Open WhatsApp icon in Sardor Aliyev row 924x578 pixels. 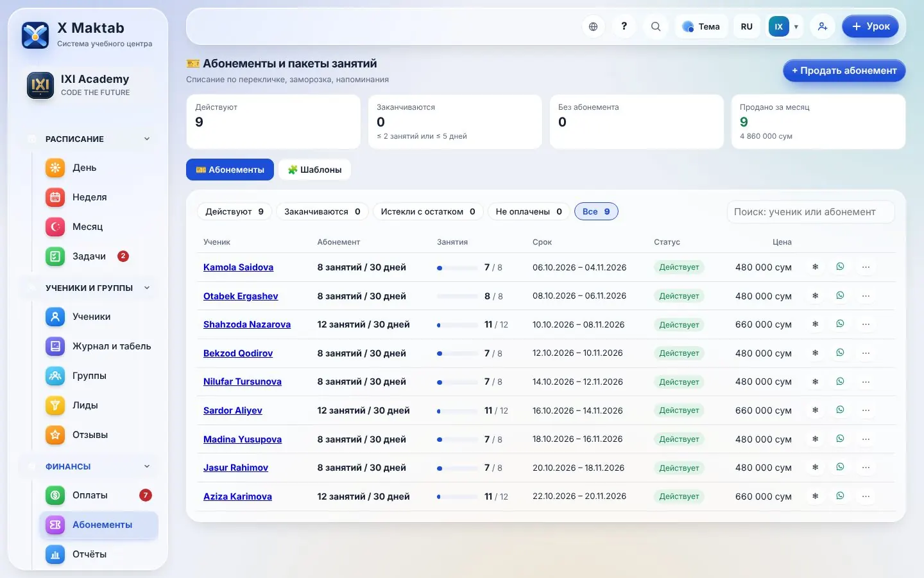click(840, 410)
